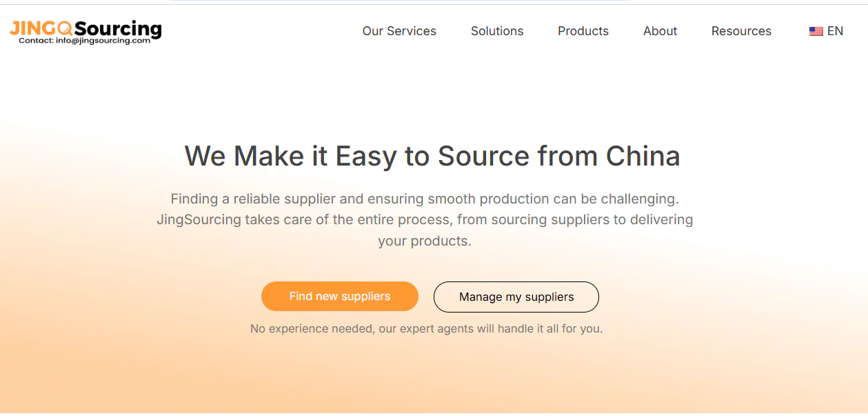The image size is (868, 416).
Task: Click the Manage my suppliers button
Action: click(516, 297)
